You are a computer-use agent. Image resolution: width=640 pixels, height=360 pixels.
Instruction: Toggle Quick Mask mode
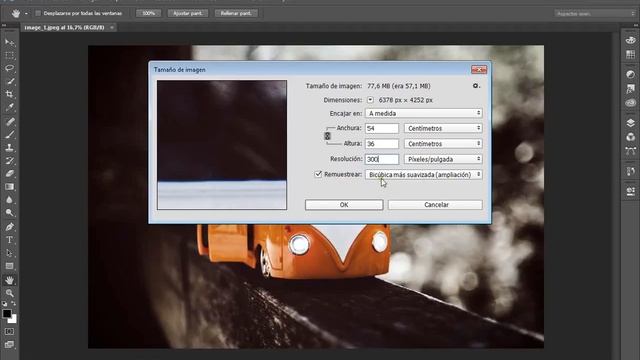[x=9, y=331]
